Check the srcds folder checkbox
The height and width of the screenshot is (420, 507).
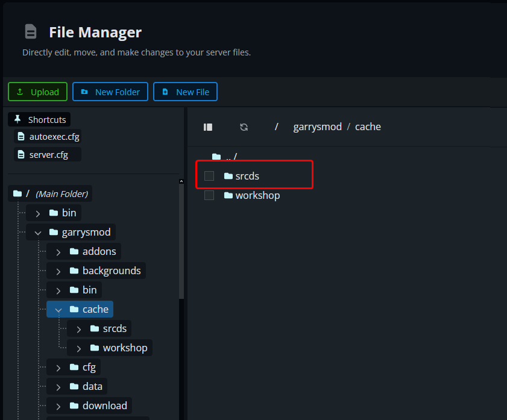coord(209,176)
